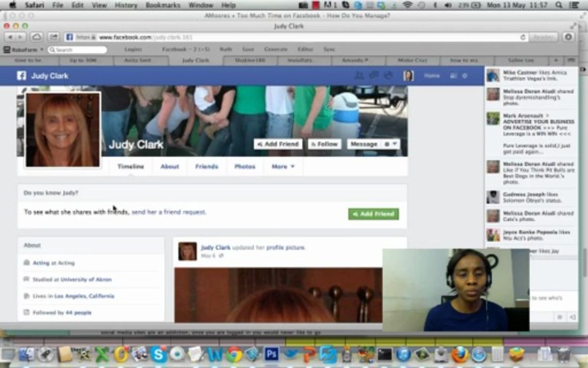Click the own-profile thumbnail in Facebook header

[x=408, y=76]
